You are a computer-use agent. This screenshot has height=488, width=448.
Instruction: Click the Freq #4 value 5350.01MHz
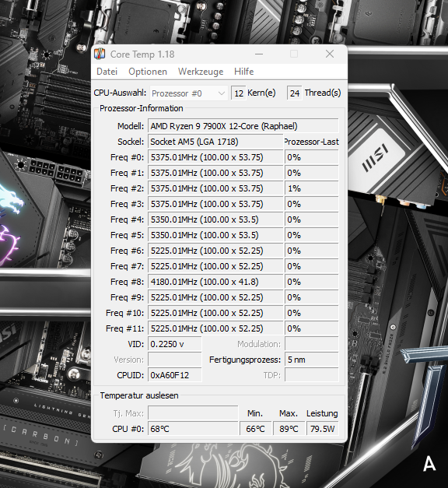(x=215, y=219)
